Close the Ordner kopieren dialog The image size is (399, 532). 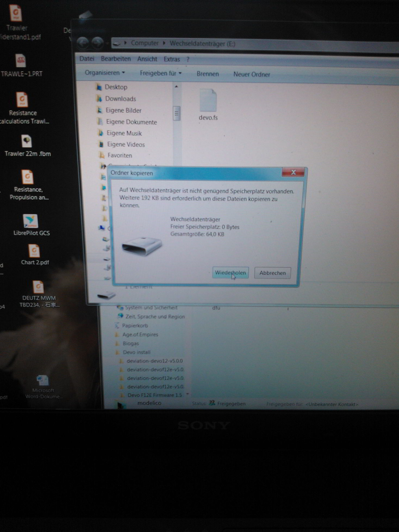click(x=293, y=172)
